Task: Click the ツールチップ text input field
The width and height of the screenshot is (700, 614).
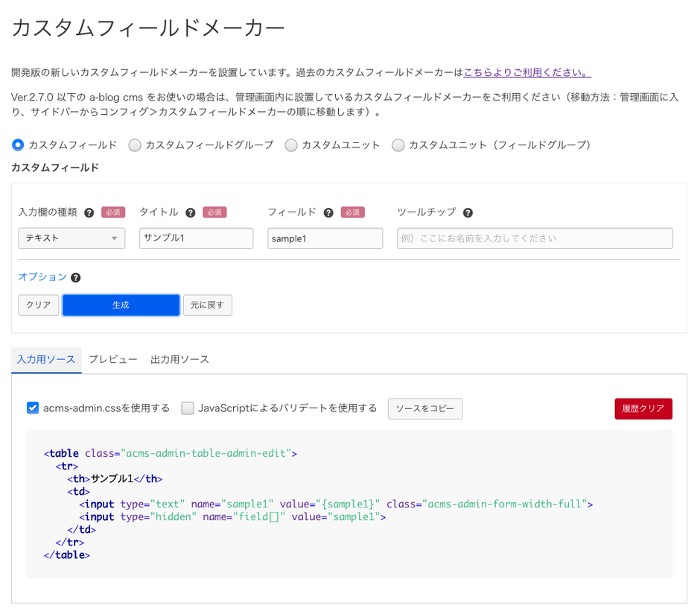Action: click(x=535, y=238)
